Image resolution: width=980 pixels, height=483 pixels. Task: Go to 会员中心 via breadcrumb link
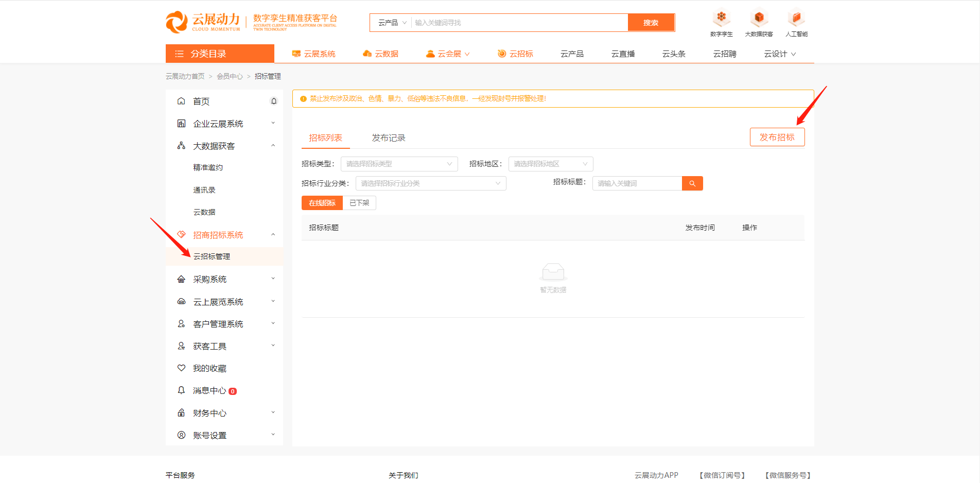pos(230,76)
